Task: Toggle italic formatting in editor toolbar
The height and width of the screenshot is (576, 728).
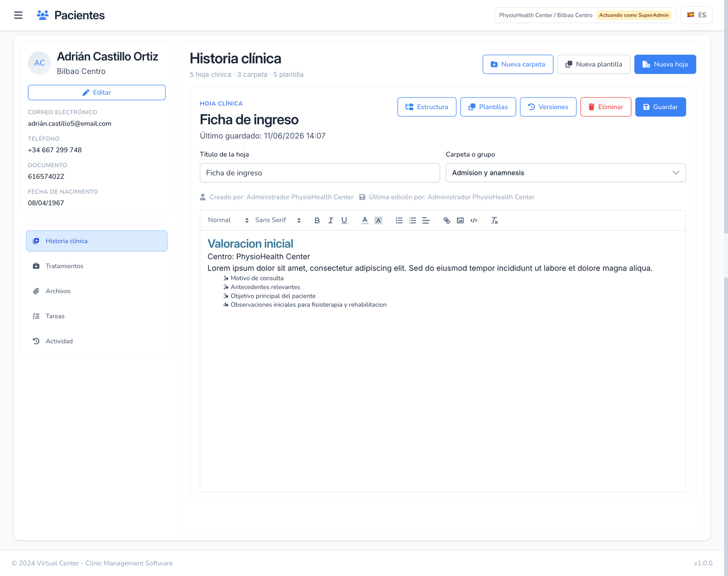Action: [331, 220]
